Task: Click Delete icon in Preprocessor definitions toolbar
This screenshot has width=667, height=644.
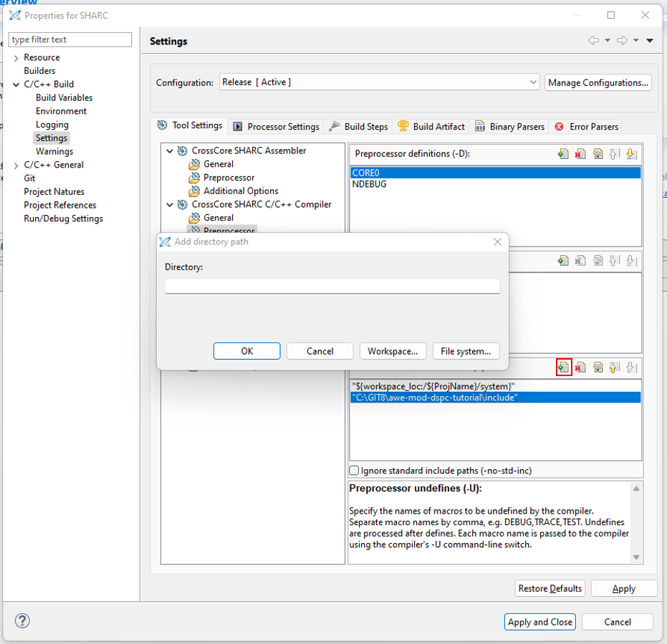Action: [580, 153]
